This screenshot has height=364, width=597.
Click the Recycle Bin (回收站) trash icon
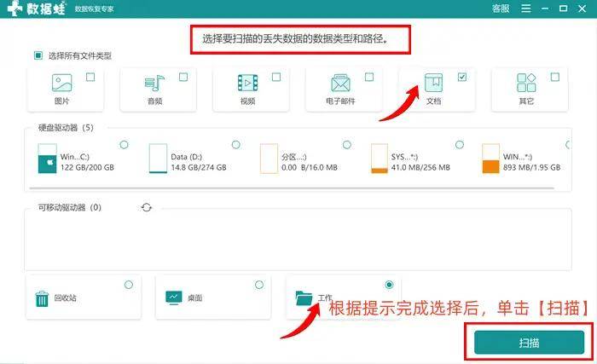pos(43,298)
